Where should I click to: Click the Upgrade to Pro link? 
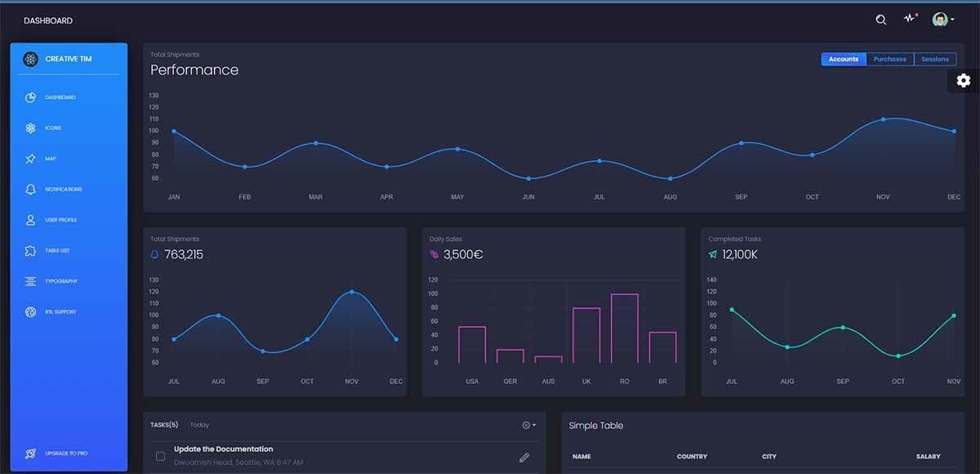click(x=66, y=453)
